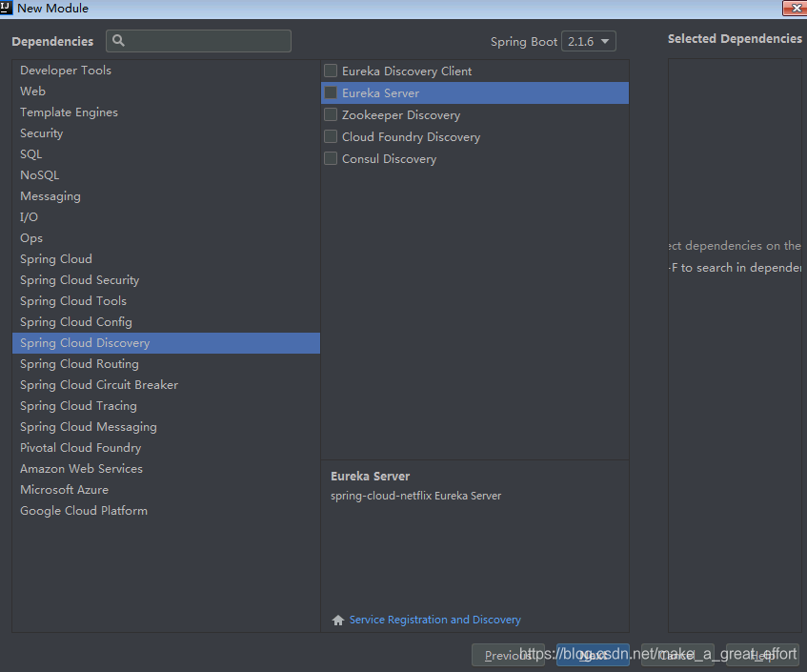Select Spring Cloud Discovery category

(166, 343)
